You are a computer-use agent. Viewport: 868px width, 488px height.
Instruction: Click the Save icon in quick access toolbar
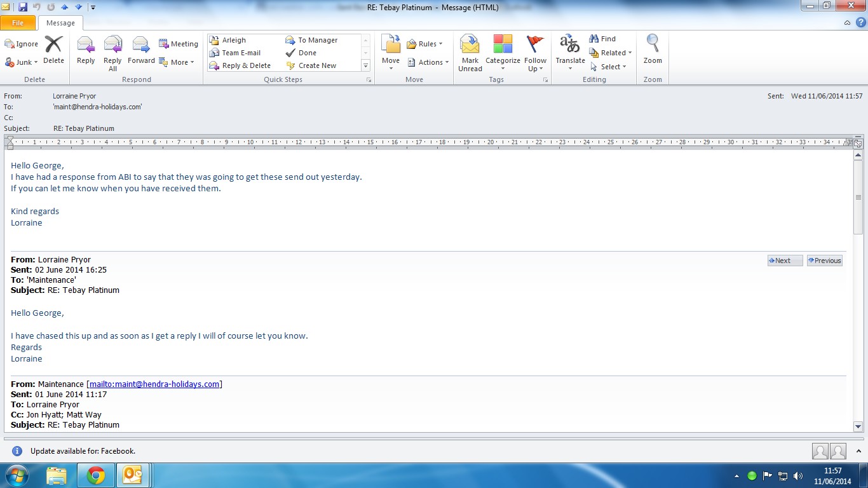pyautogui.click(x=23, y=7)
